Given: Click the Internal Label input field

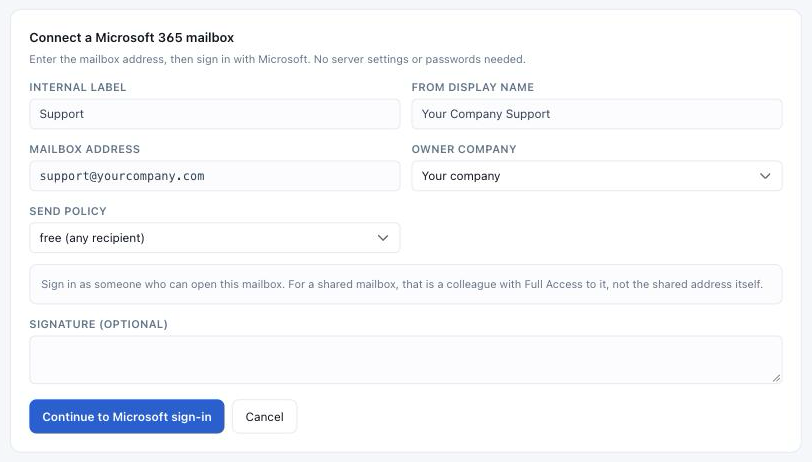Looking at the screenshot, I should pyautogui.click(x=214, y=114).
